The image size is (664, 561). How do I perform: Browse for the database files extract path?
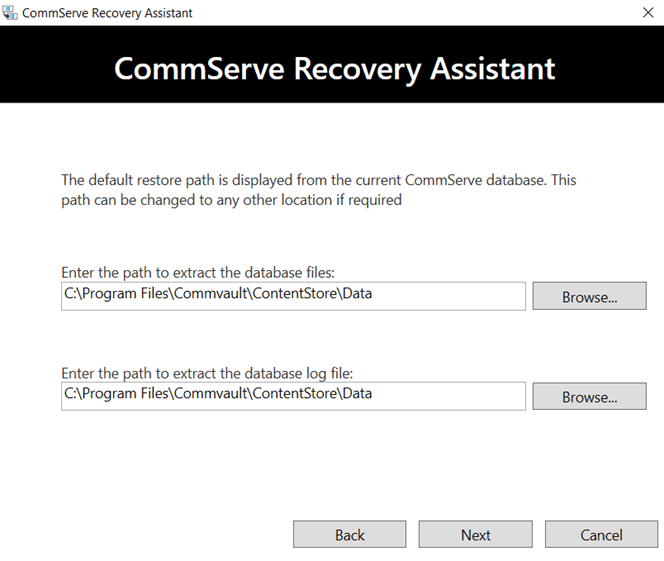pyautogui.click(x=589, y=296)
